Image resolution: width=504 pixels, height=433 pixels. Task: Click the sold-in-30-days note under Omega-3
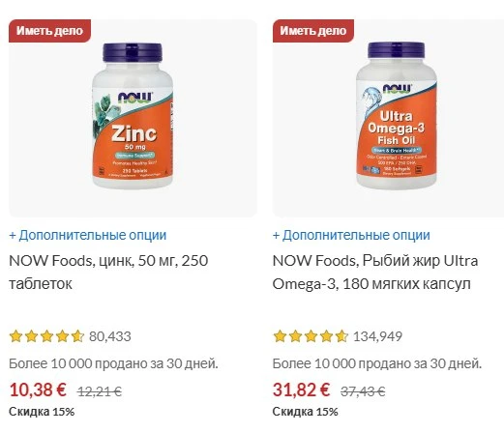(x=377, y=364)
